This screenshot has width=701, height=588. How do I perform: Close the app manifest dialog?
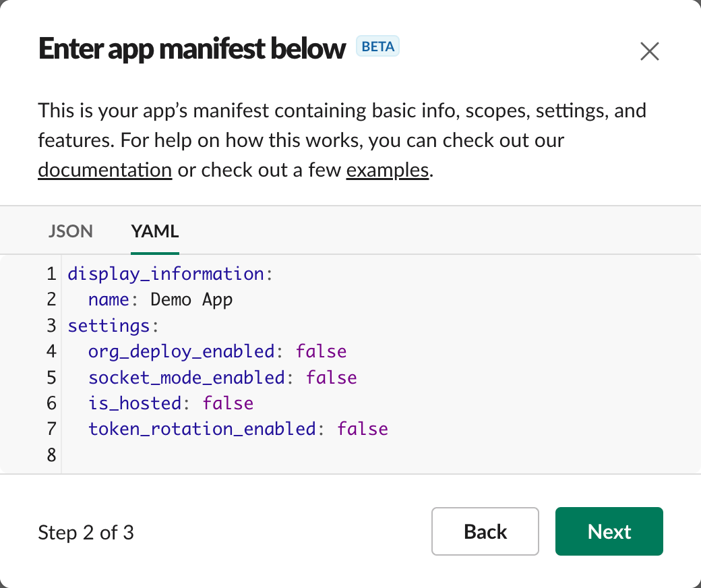point(649,51)
